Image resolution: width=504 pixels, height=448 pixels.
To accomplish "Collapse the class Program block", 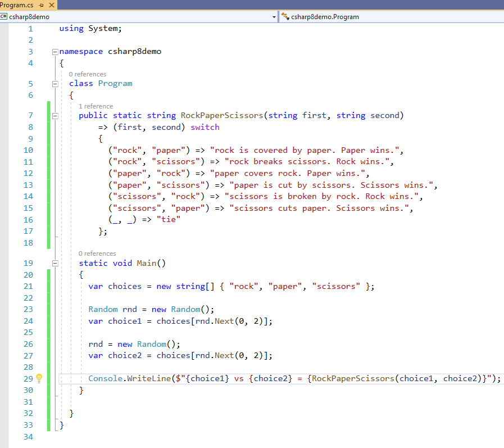I will (x=55, y=84).
